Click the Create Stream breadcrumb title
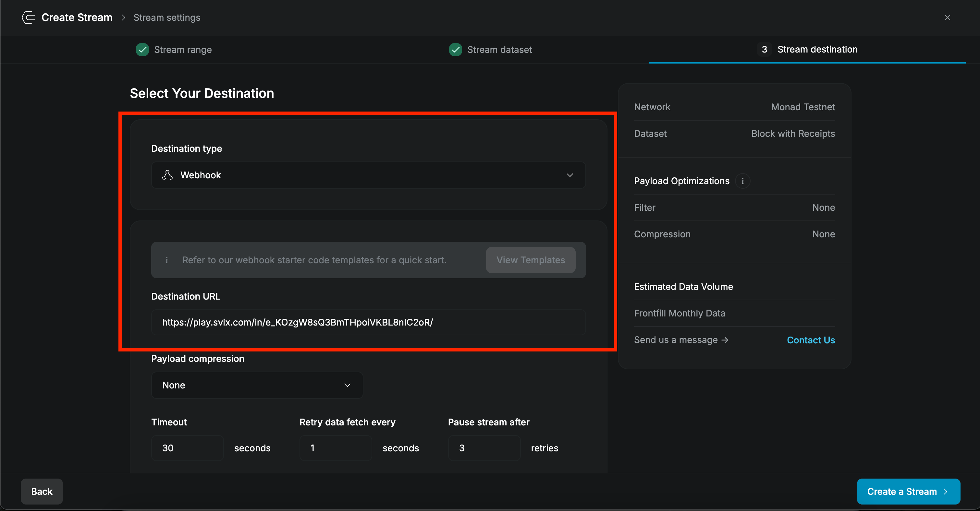The image size is (980, 511). pos(77,18)
